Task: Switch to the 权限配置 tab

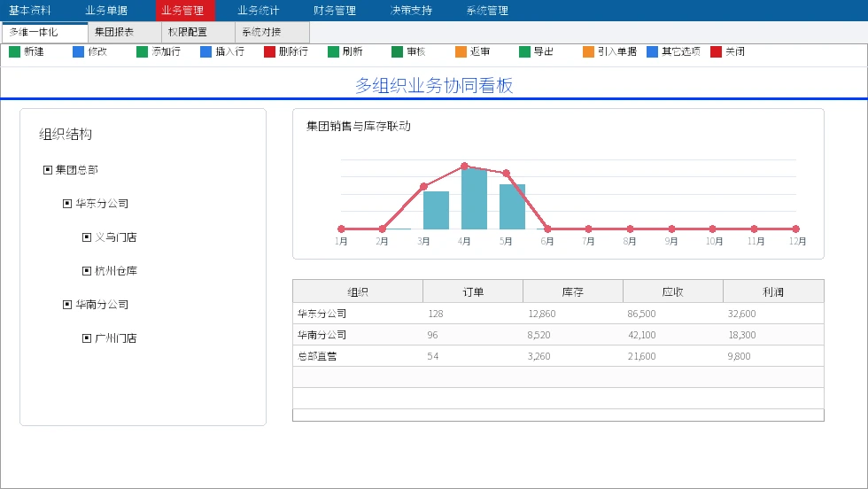Action: pyautogui.click(x=198, y=32)
